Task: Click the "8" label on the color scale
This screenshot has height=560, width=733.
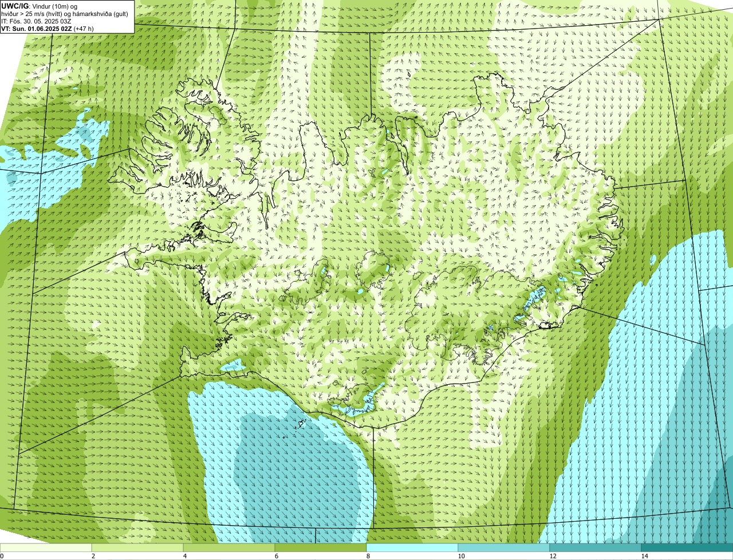Action: click(368, 556)
